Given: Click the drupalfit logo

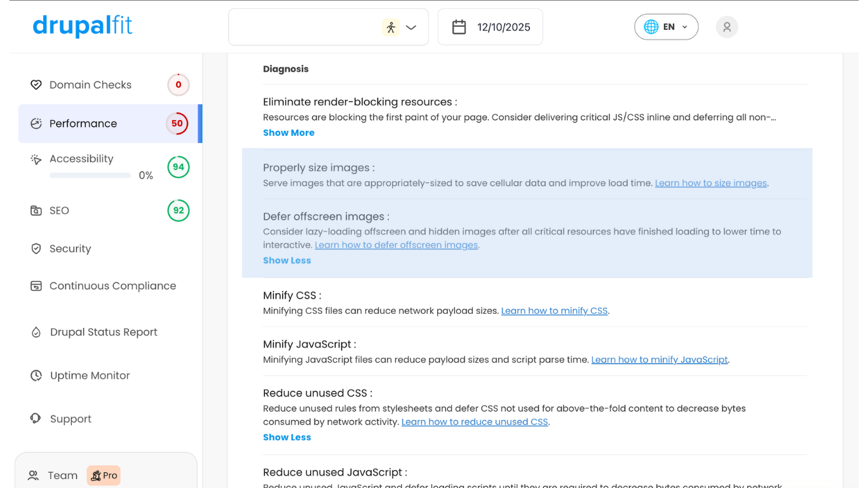Looking at the screenshot, I should 83,26.
